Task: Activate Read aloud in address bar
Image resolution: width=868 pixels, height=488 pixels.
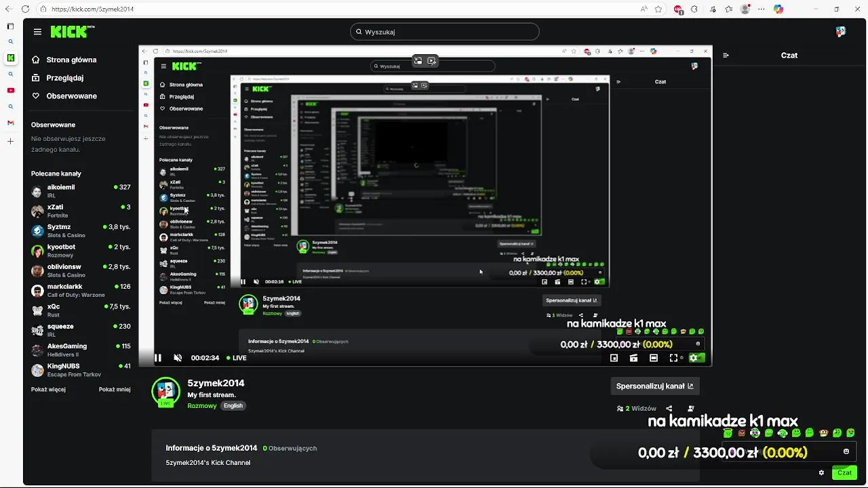Action: [644, 9]
